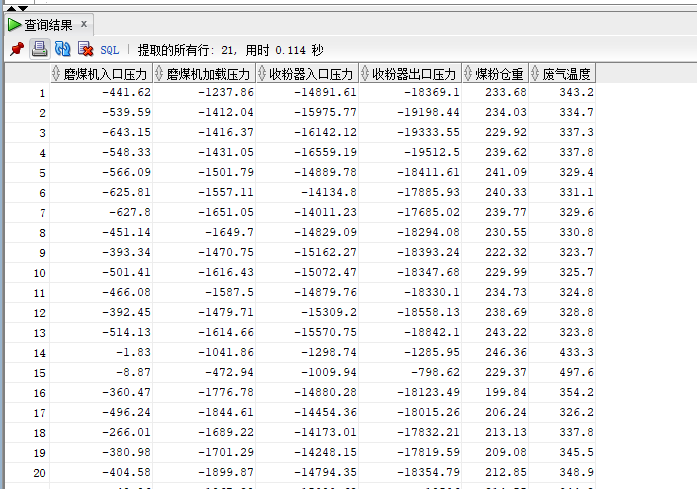
Task: Click cell value -18393.24
Action: coord(429,252)
